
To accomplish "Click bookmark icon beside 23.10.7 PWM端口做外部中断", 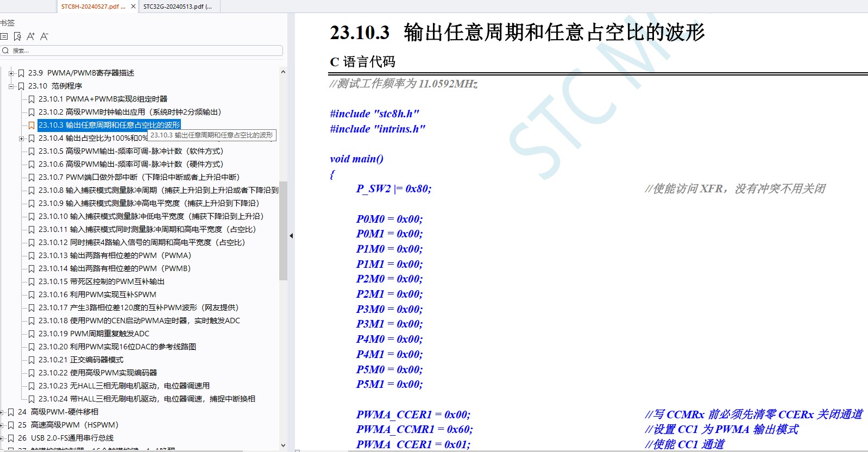I will (x=32, y=177).
